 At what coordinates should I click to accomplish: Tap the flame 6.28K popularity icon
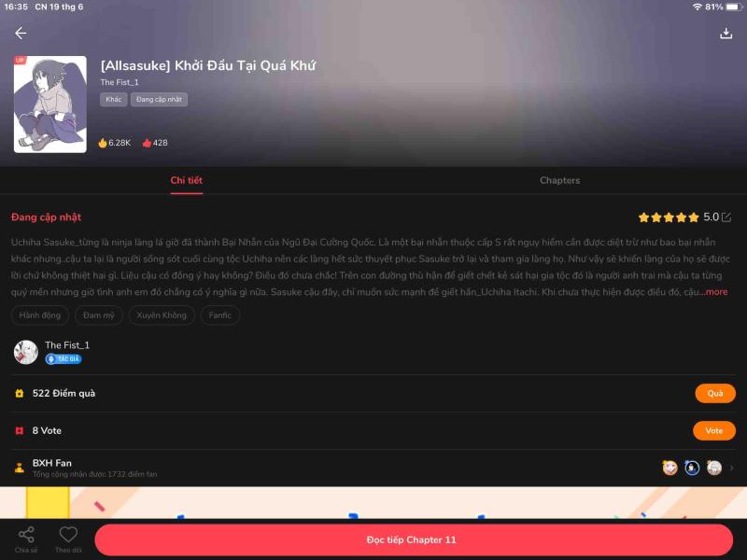pyautogui.click(x=103, y=143)
